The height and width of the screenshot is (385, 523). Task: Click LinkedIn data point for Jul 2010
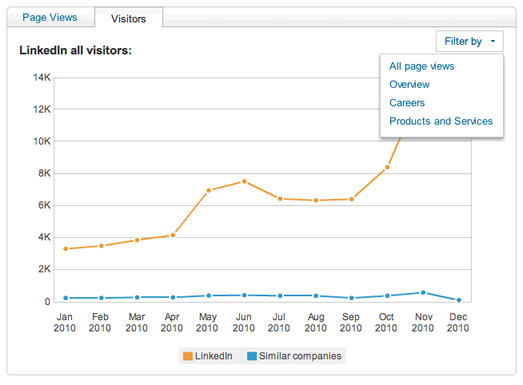(280, 199)
